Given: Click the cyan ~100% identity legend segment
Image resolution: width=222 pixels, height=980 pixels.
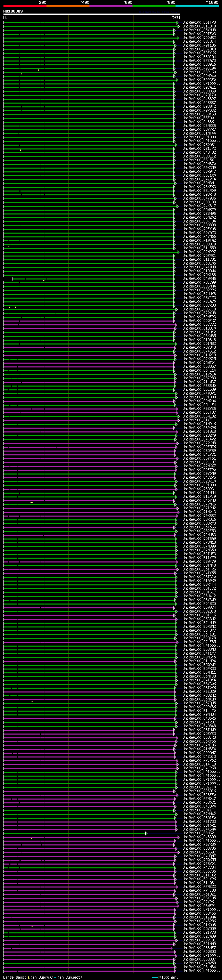Looking at the screenshot, I should coord(197,6).
